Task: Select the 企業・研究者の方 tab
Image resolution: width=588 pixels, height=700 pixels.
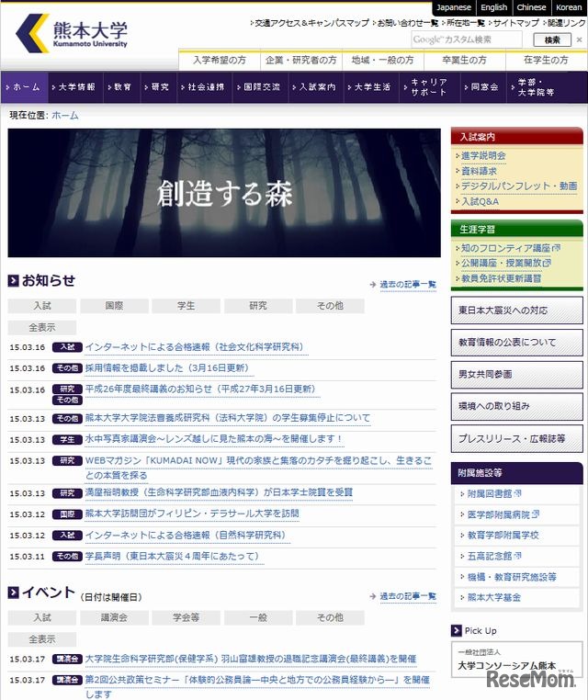Action: click(x=301, y=60)
